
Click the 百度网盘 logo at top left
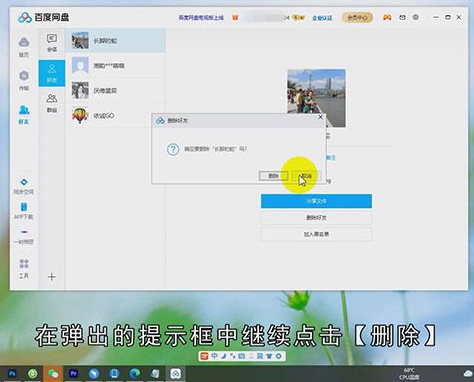coord(44,17)
